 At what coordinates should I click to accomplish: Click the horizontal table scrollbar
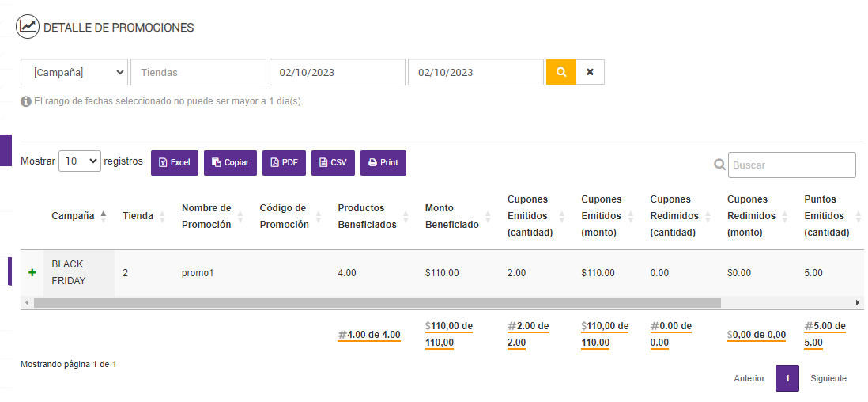tap(377, 302)
